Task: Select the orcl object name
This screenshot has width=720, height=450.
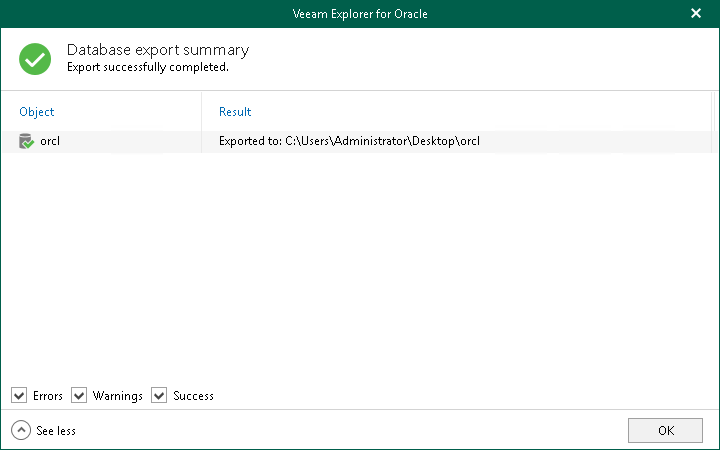Action: click(50, 142)
